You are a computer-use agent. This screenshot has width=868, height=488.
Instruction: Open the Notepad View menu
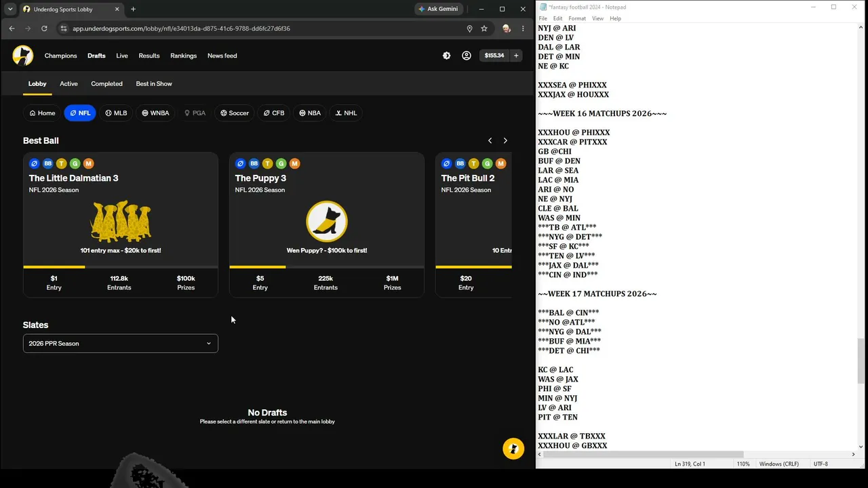597,18
